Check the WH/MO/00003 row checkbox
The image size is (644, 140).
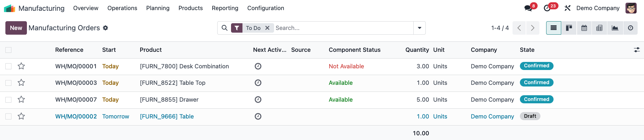8,83
